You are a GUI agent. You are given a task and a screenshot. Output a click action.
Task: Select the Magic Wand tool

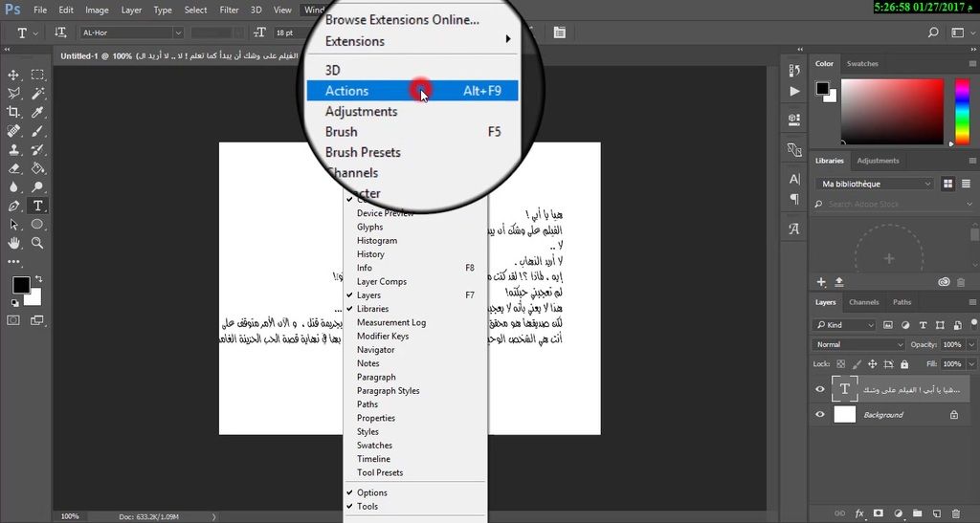pyautogui.click(x=37, y=94)
